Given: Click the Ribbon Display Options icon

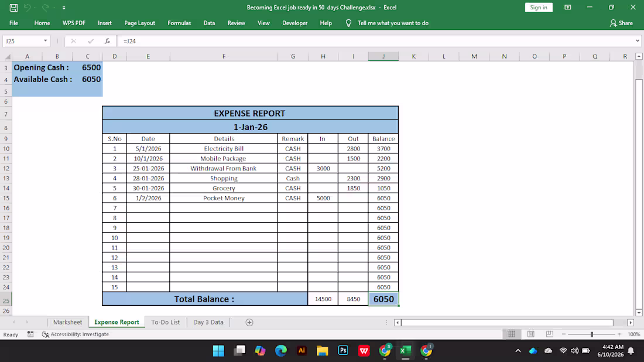Looking at the screenshot, I should (568, 8).
